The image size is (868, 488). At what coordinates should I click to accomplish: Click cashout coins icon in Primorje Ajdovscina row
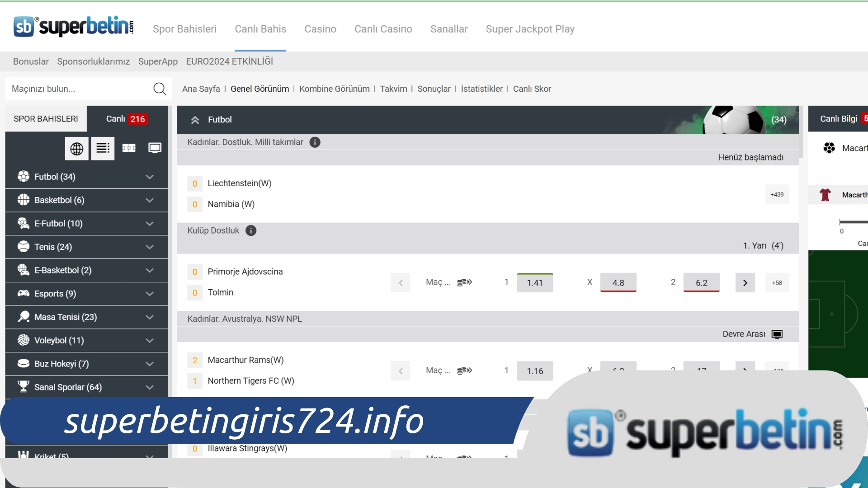click(x=464, y=282)
